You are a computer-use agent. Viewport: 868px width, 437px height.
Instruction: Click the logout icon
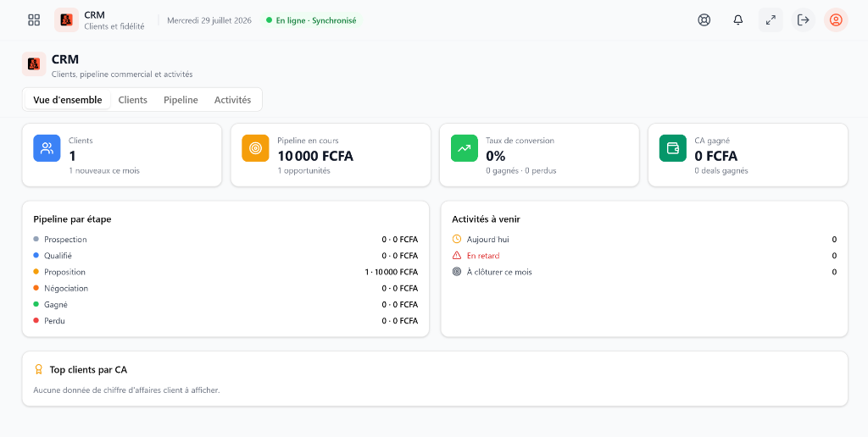coord(804,20)
